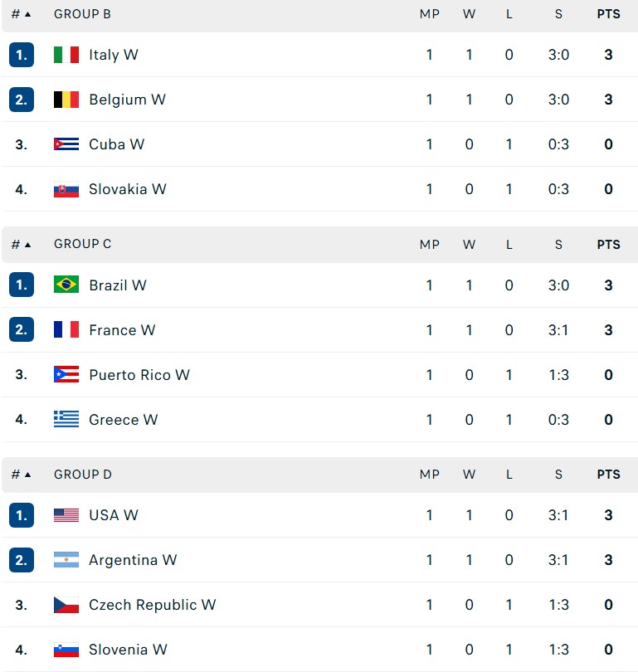Click Argentina W's rank 2 badge
Screen dimensions: 638x672
coord(22,560)
